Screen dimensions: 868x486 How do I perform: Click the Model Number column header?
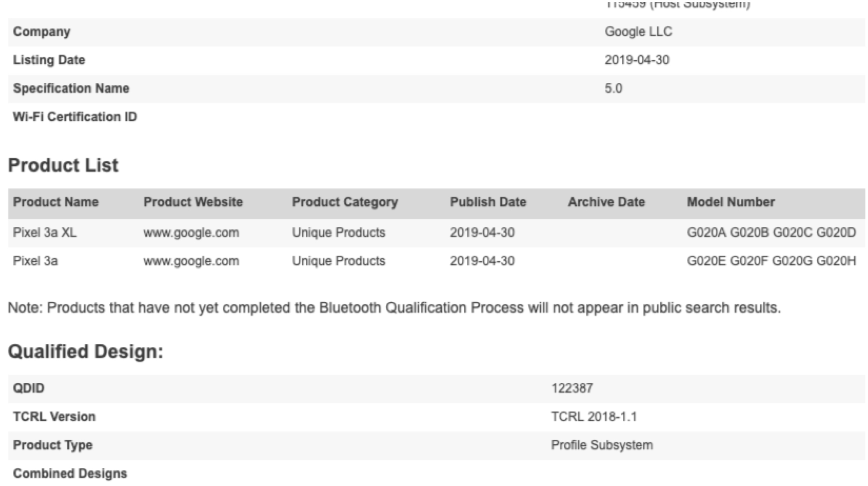[731, 202]
